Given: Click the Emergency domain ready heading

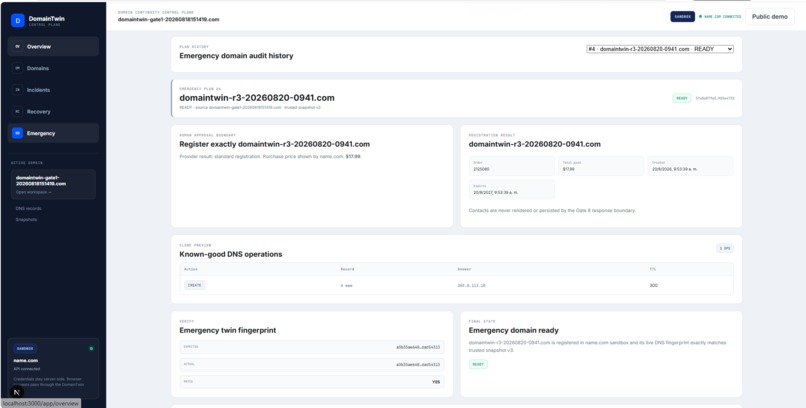Looking at the screenshot, I should click(514, 330).
